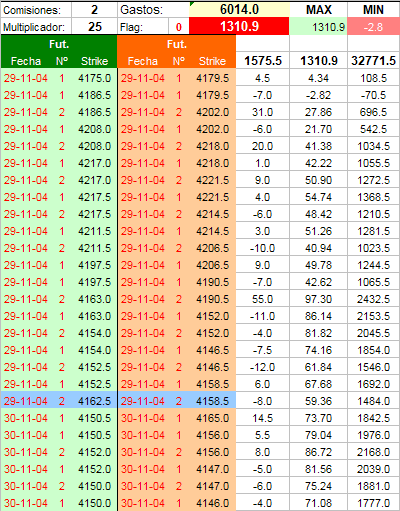400x511 pixels.
Task: Select the difference cell -7.5
Action: point(263,350)
